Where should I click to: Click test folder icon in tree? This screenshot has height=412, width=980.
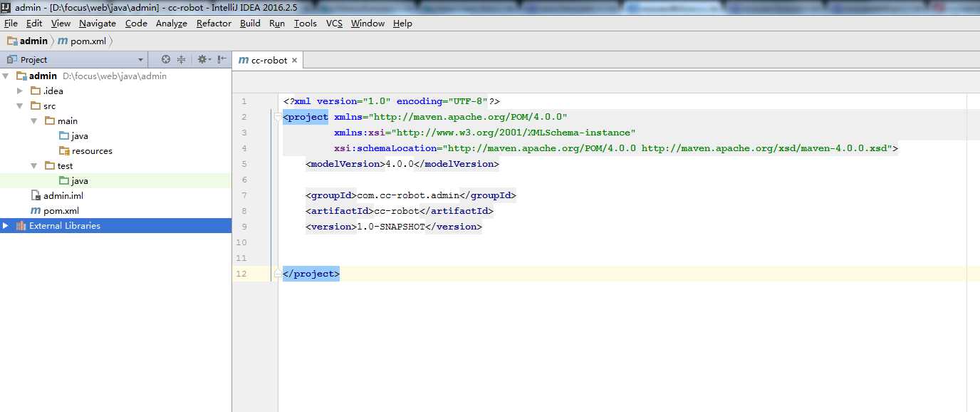coord(49,165)
